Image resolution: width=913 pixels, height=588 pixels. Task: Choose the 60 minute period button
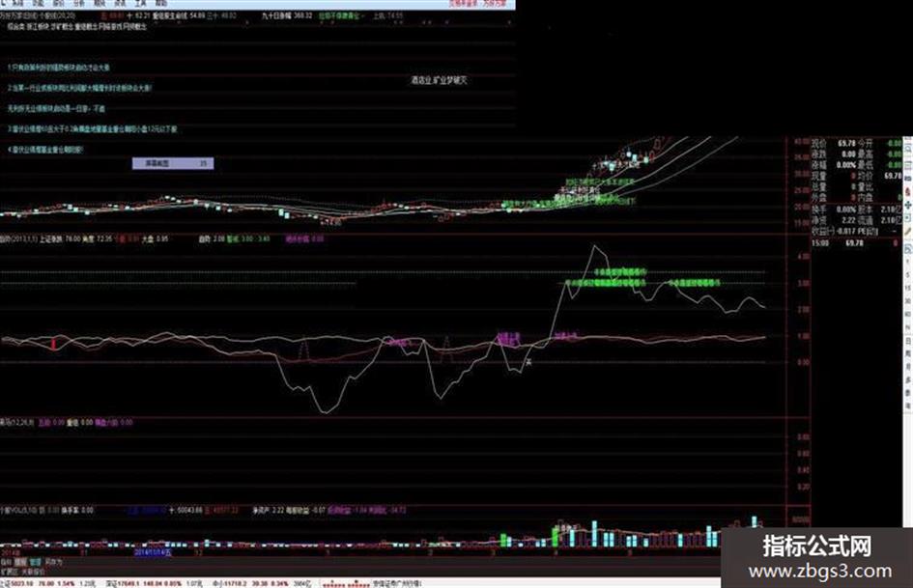coord(908,314)
